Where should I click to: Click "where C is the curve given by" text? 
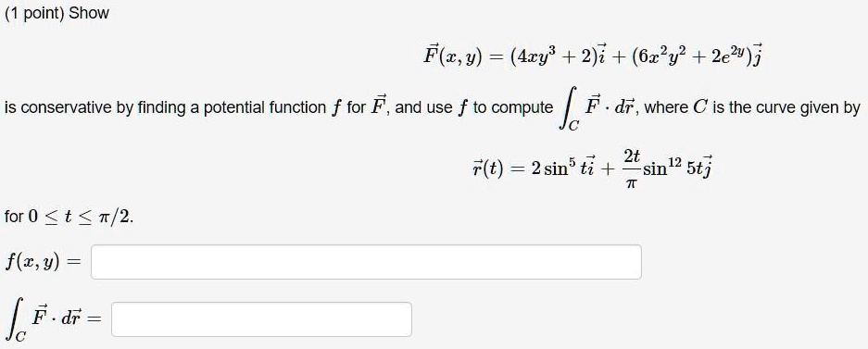[x=753, y=107]
